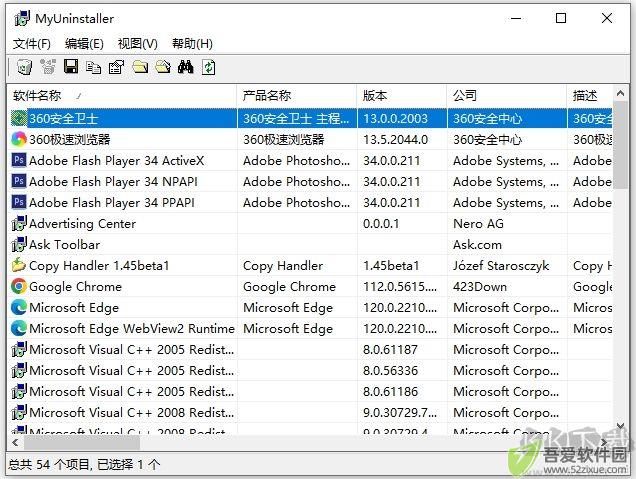Maximize the MyUninstaller window

pyautogui.click(x=561, y=18)
